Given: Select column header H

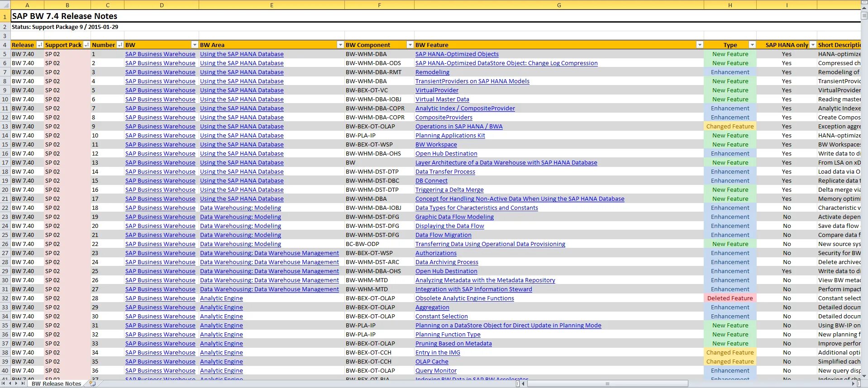Looking at the screenshot, I should click(730, 5).
